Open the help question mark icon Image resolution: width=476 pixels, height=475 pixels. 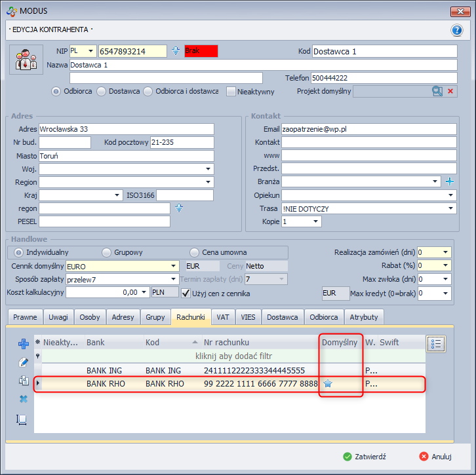pyautogui.click(x=456, y=30)
